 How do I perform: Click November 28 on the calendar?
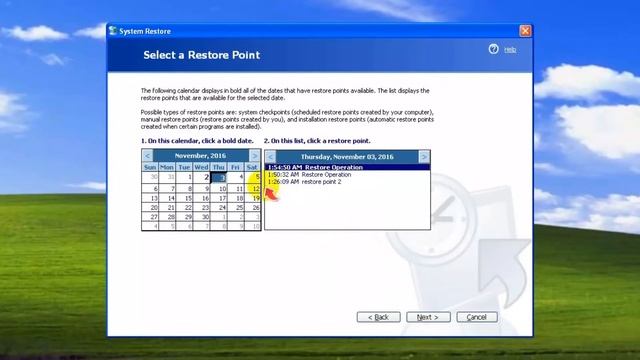pos(167,217)
